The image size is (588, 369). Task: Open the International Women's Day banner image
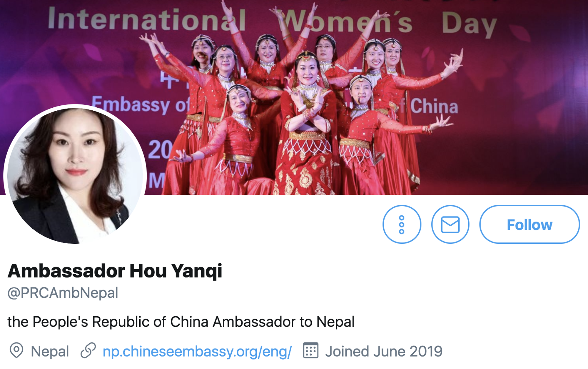(294, 97)
